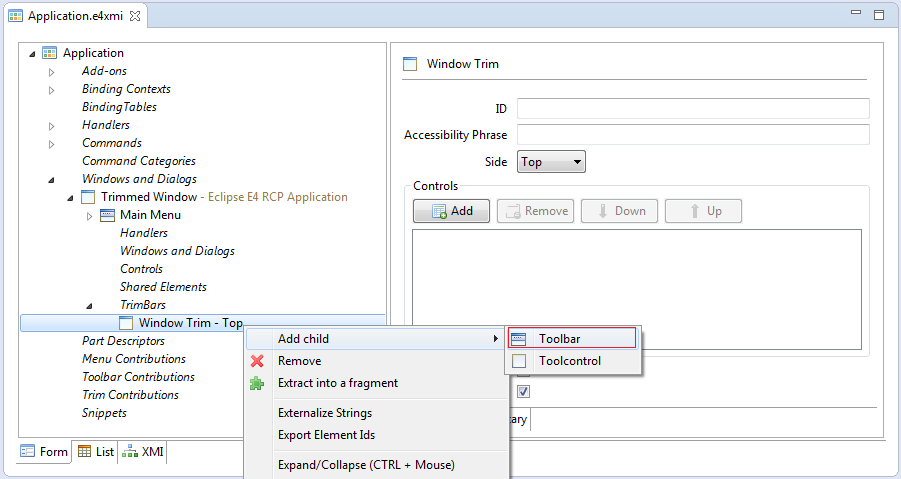Select Toolbar Contributions in the tree
The width and height of the screenshot is (901, 479).
[x=138, y=377]
